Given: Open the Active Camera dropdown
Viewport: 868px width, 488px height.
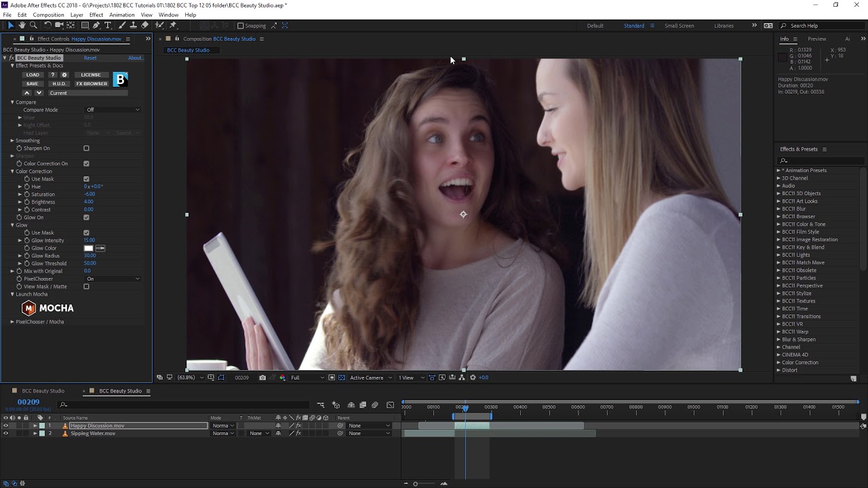Looking at the screenshot, I should point(370,378).
